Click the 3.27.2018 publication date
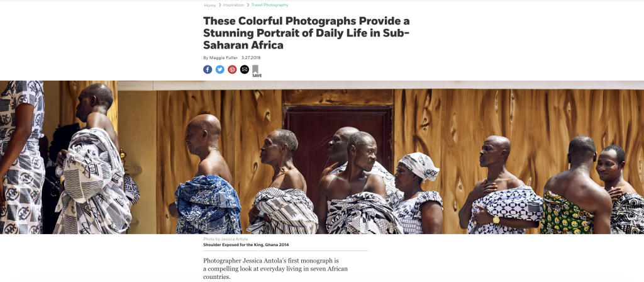 (251, 57)
